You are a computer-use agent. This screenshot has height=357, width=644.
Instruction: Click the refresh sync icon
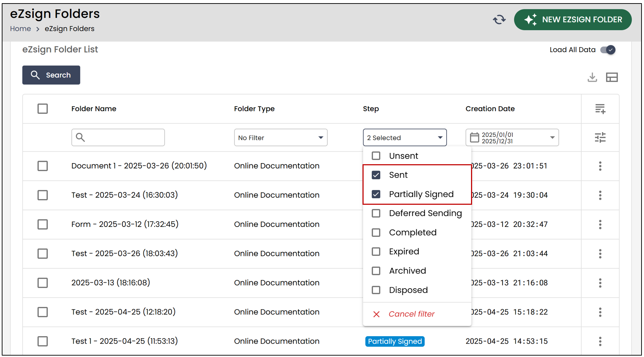[499, 20]
